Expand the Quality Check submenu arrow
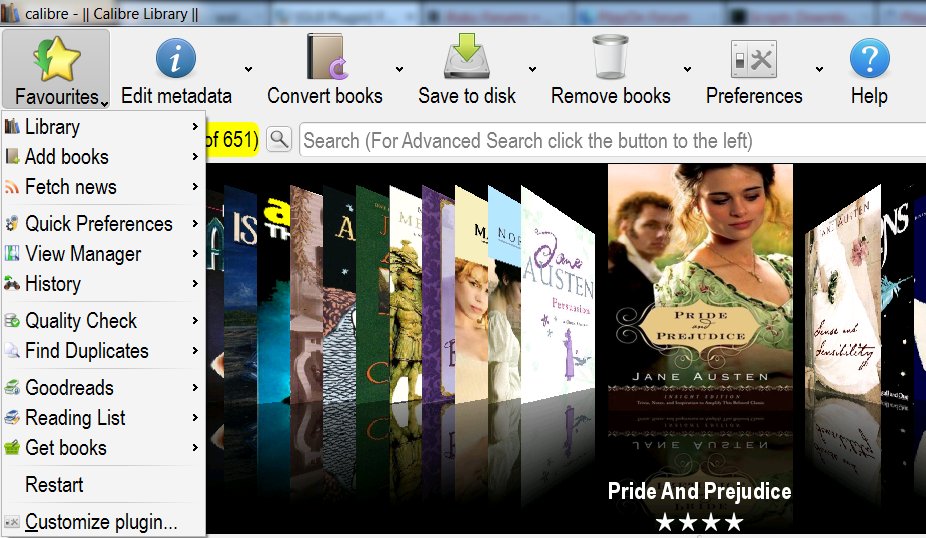The height and width of the screenshot is (538, 926). pos(195,321)
